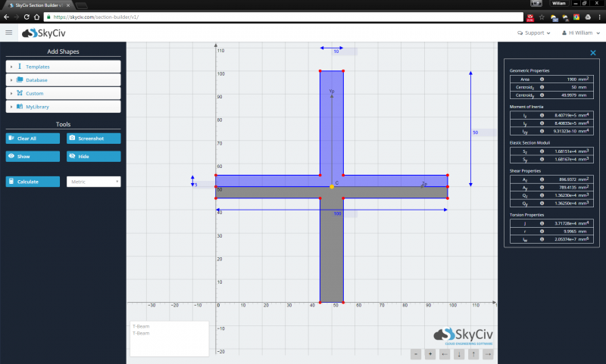
Task: Go back with the browser back arrow
Action: tap(6, 17)
